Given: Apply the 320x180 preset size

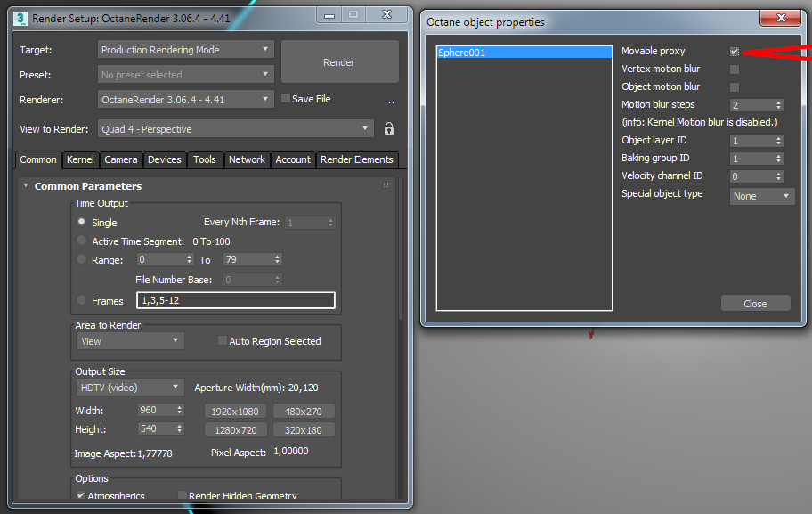Looking at the screenshot, I should click(304, 430).
